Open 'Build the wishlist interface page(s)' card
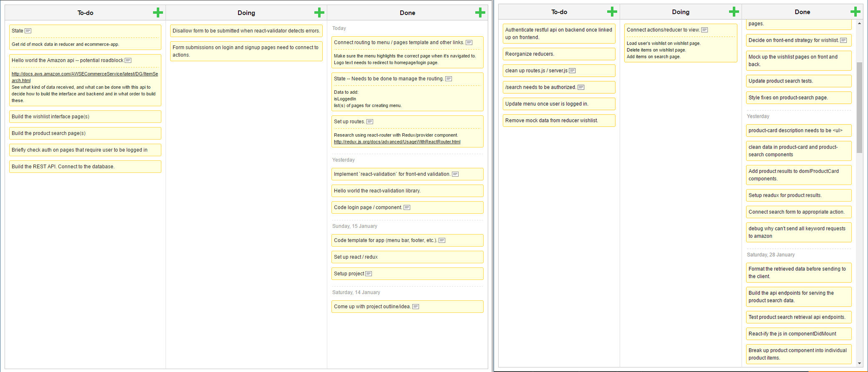This screenshot has width=868, height=372. click(x=85, y=117)
